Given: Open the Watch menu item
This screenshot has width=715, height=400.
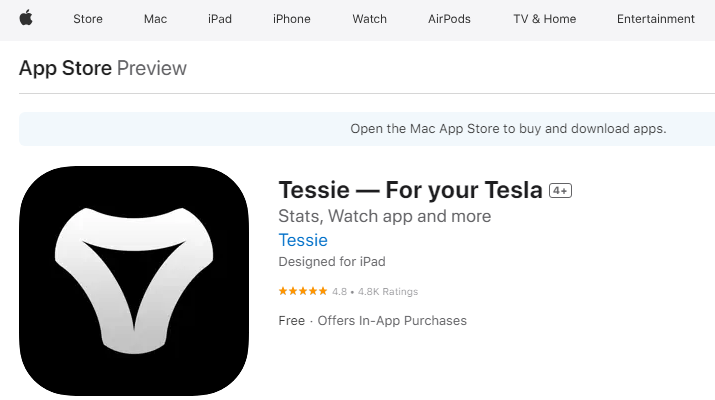Looking at the screenshot, I should (369, 19).
